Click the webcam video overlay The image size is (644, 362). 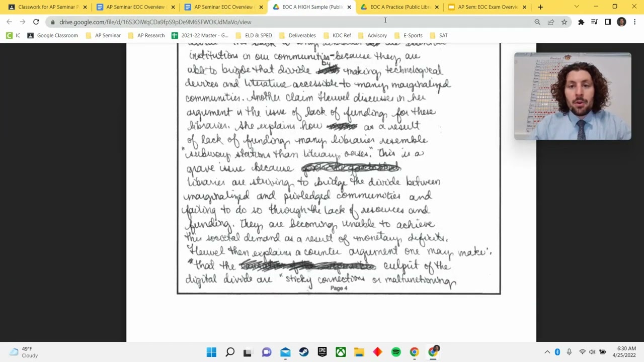coord(573,96)
